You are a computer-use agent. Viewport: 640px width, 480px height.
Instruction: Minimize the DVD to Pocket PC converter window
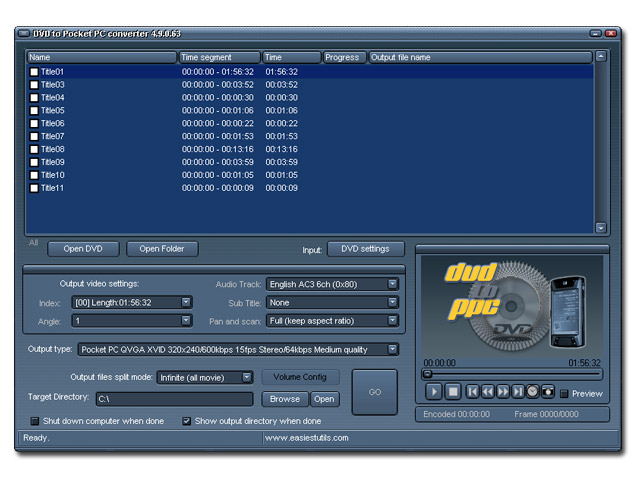pos(596,33)
